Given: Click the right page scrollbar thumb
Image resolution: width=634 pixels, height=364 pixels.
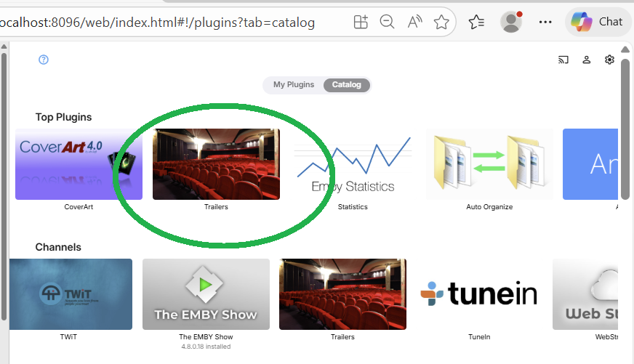Looking at the screenshot, I should [625, 129].
